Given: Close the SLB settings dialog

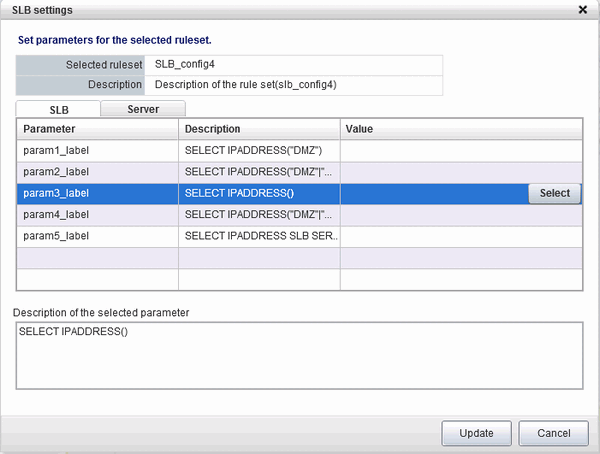Looking at the screenshot, I should pos(583,9).
